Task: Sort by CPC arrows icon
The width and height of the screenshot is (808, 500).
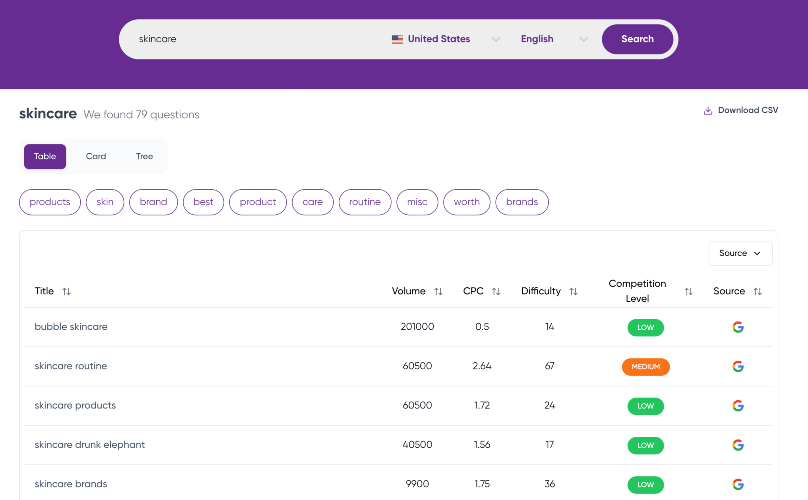Action: coord(496,291)
